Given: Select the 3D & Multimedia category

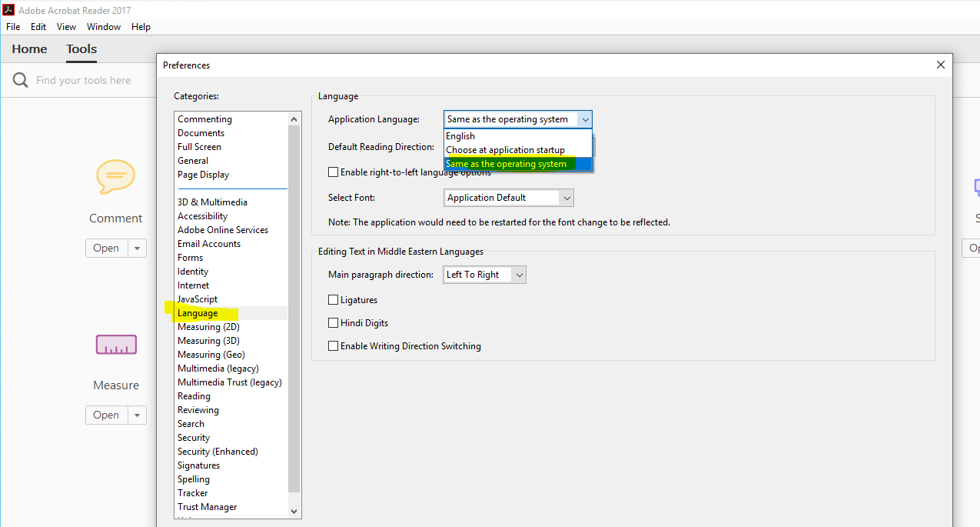Looking at the screenshot, I should click(212, 202).
